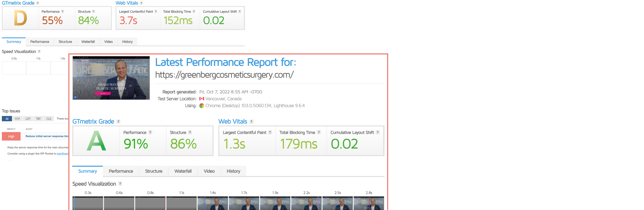Filter Top Issues by TBT
The height and width of the screenshot is (210, 644).
[38, 119]
